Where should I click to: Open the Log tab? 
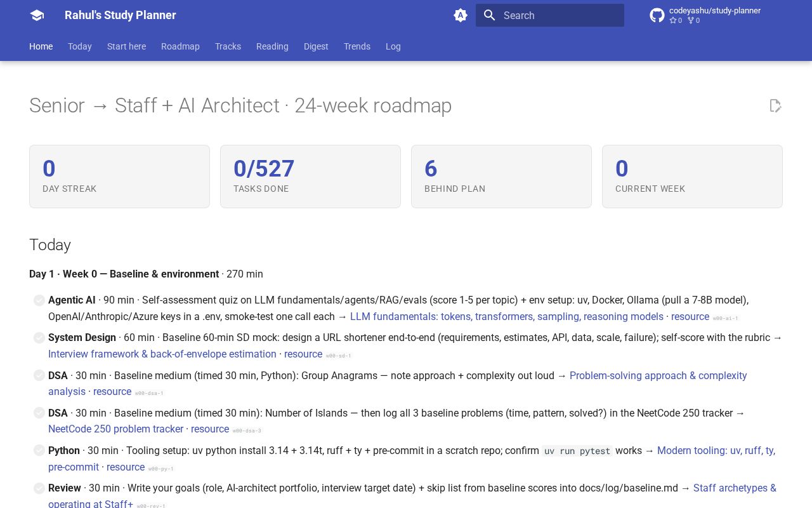[393, 46]
